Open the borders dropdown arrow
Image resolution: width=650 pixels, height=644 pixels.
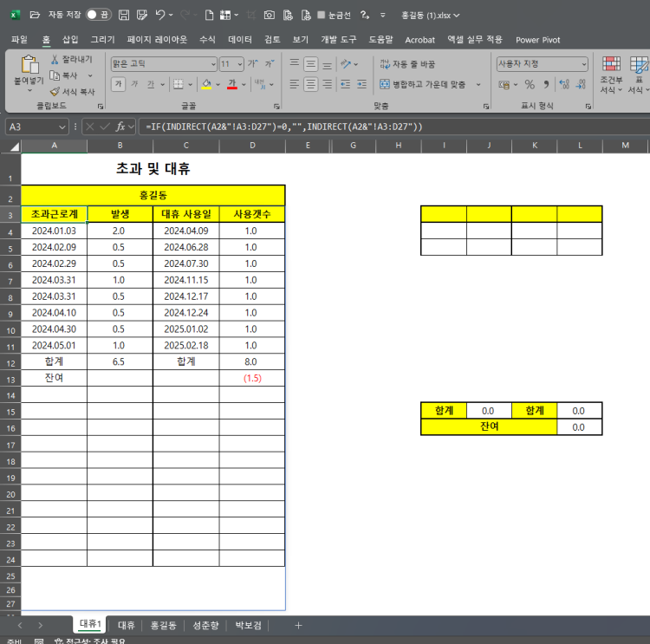point(191,85)
